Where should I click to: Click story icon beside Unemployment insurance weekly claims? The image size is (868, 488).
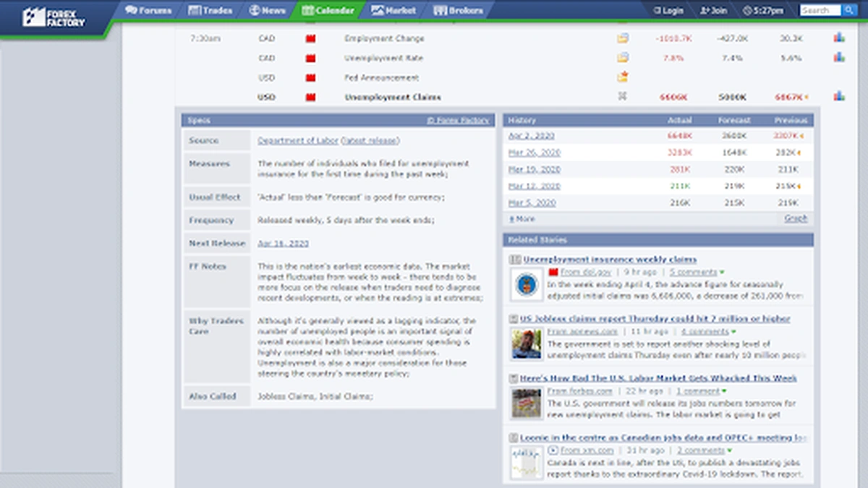(515, 259)
